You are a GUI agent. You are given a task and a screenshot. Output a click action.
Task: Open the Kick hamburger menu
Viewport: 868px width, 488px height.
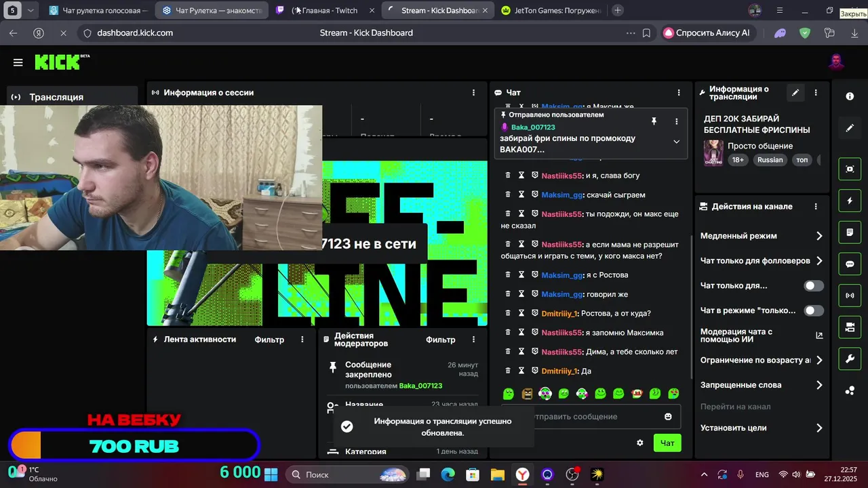[x=18, y=62]
